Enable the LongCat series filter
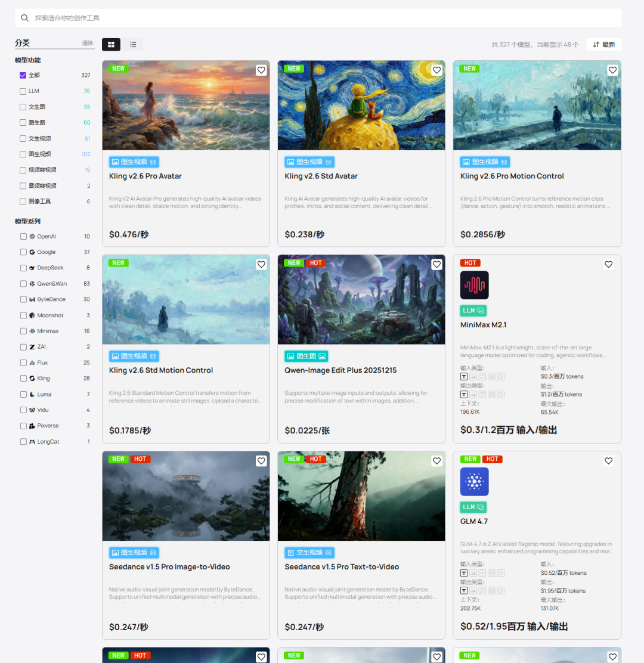The image size is (644, 663). click(x=23, y=441)
